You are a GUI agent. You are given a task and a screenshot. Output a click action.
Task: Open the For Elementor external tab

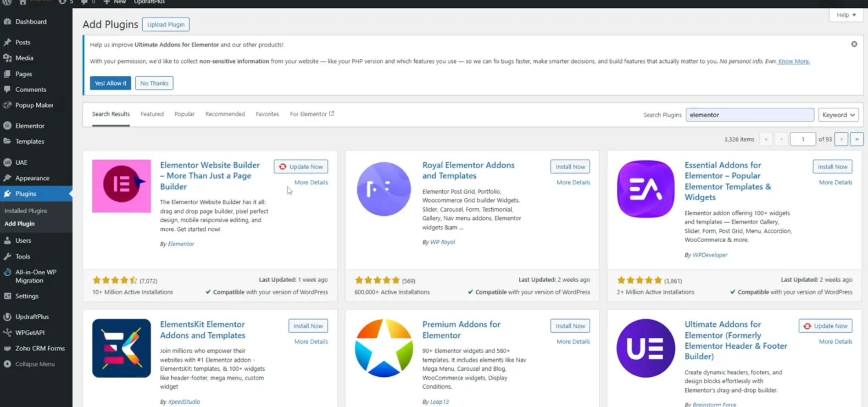[x=312, y=114]
